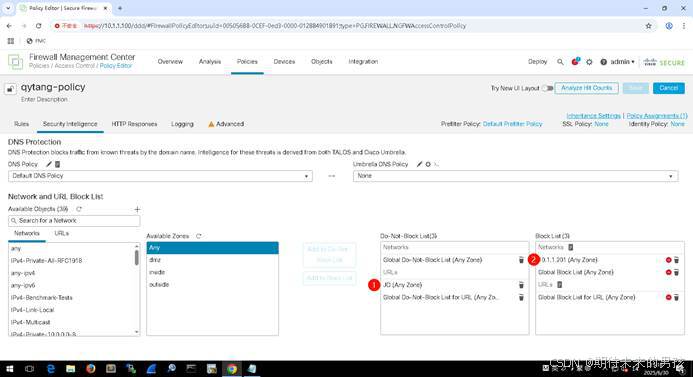The image size is (693, 377).
Task: Delete Global Block List (Any Zone) entry
Action: (676, 272)
